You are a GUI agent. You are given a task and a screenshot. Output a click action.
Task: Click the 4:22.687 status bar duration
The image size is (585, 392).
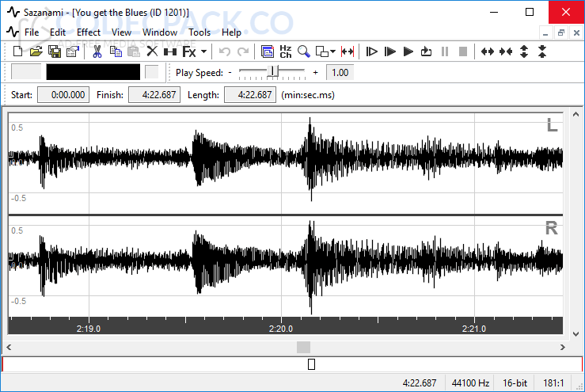420,383
